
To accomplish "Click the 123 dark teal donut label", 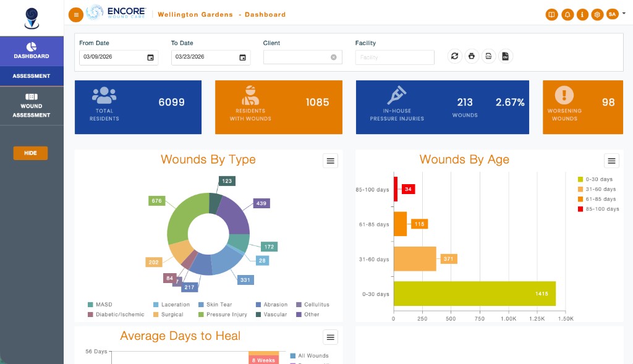I will tap(227, 181).
